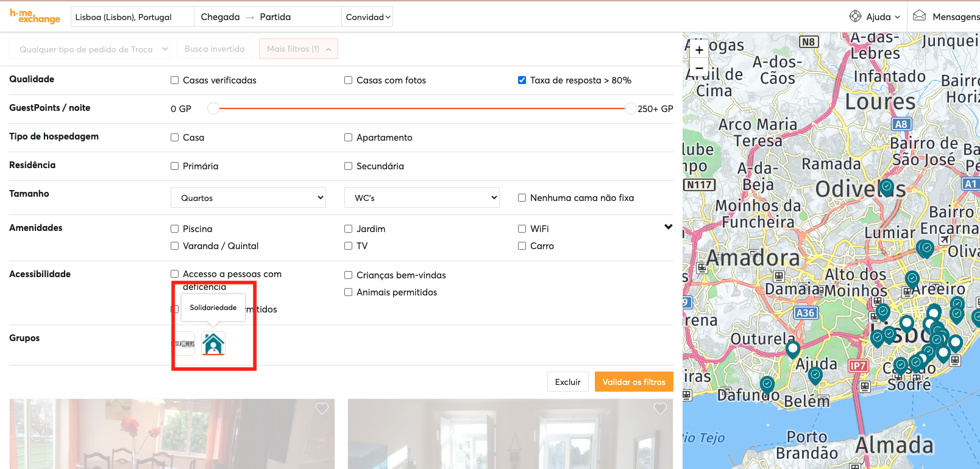The image size is (980, 469).
Task: Tick the Primária residence checkbox
Action: coord(175,166)
